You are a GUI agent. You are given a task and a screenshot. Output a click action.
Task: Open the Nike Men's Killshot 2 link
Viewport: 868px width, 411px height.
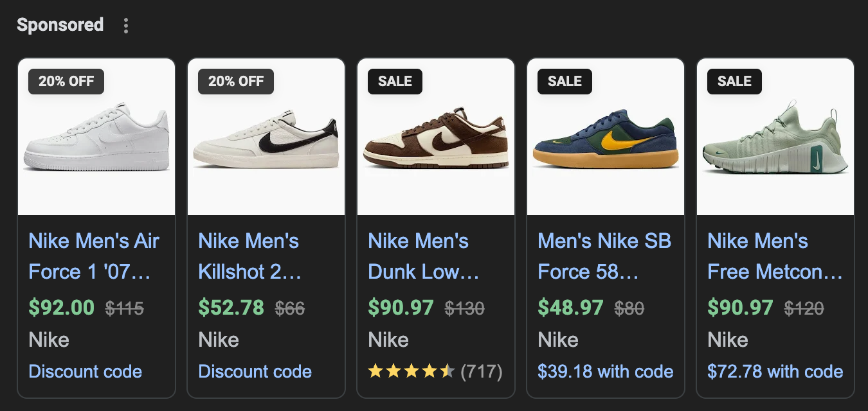(x=249, y=256)
